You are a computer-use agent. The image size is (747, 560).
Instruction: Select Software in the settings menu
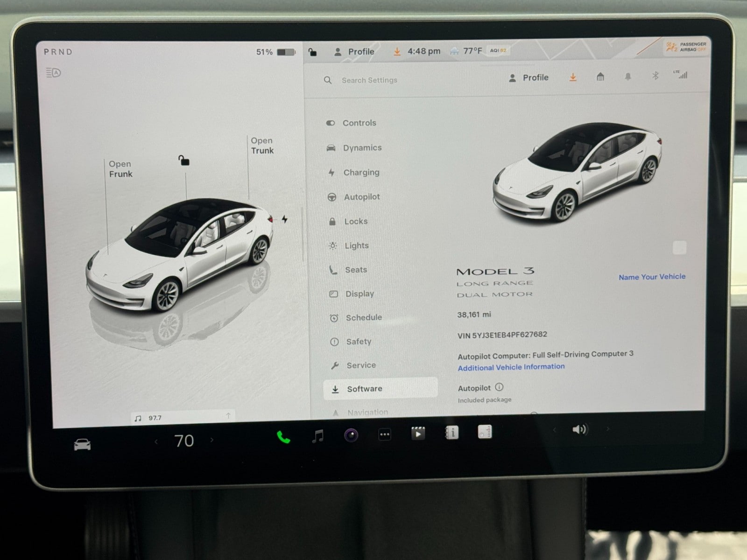(364, 389)
